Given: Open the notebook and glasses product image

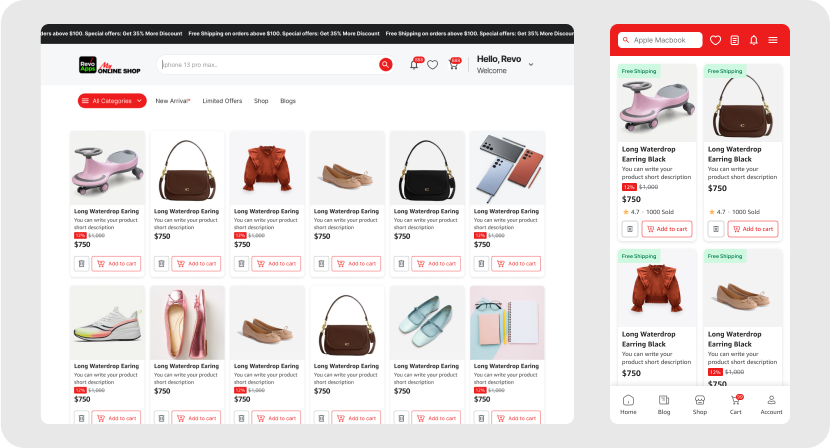Looking at the screenshot, I should [x=507, y=323].
